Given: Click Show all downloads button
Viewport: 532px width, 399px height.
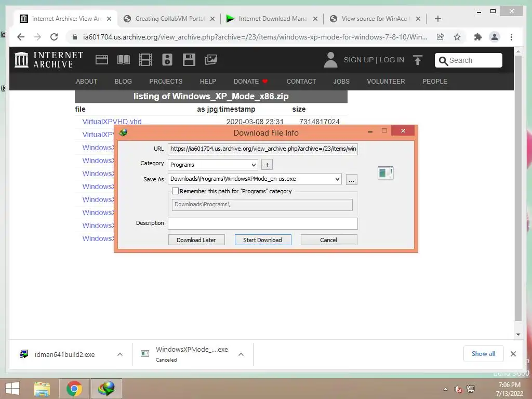Looking at the screenshot, I should tap(484, 354).
